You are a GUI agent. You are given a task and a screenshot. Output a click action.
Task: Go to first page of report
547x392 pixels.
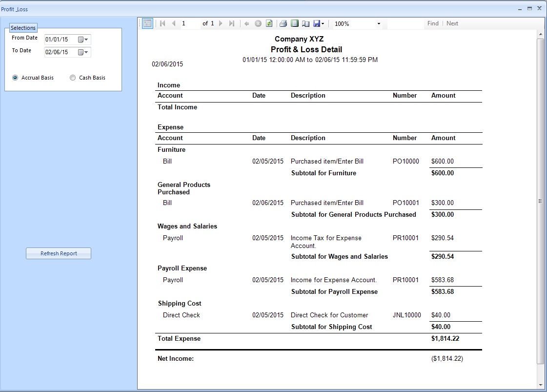pos(162,23)
